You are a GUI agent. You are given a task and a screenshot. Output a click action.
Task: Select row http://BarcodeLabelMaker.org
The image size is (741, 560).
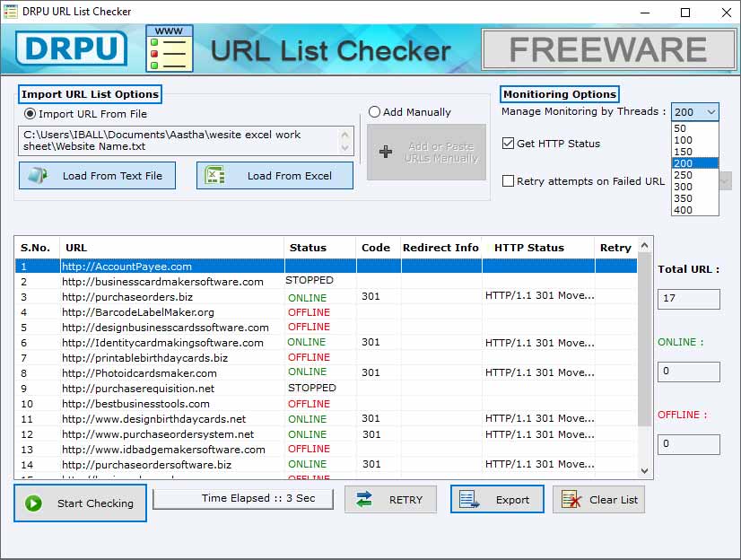[x=326, y=312]
